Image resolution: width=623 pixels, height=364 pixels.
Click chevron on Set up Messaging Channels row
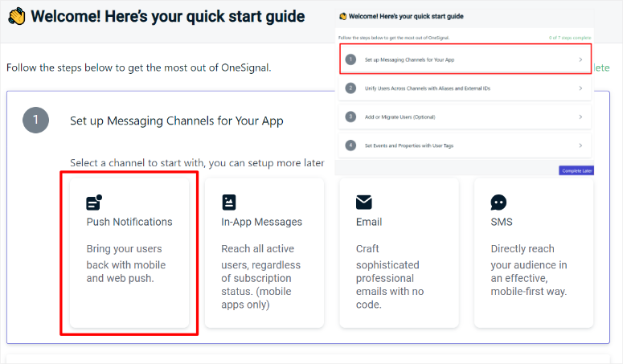(580, 59)
